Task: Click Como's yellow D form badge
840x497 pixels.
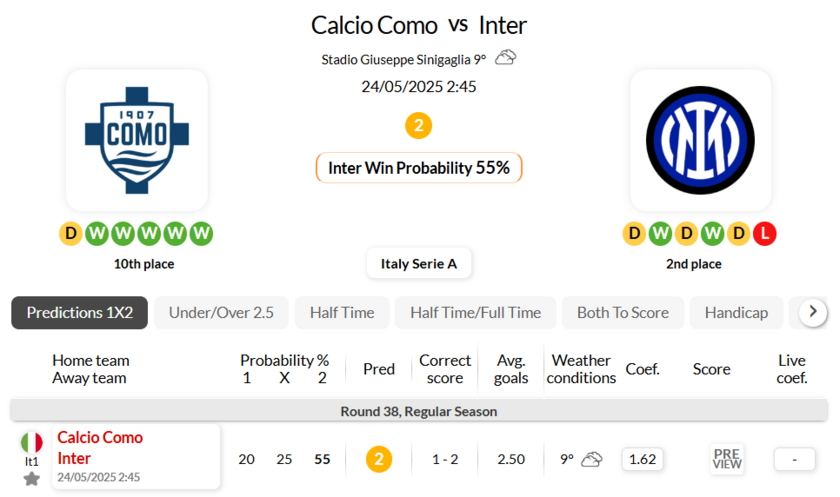Action: pos(70,234)
